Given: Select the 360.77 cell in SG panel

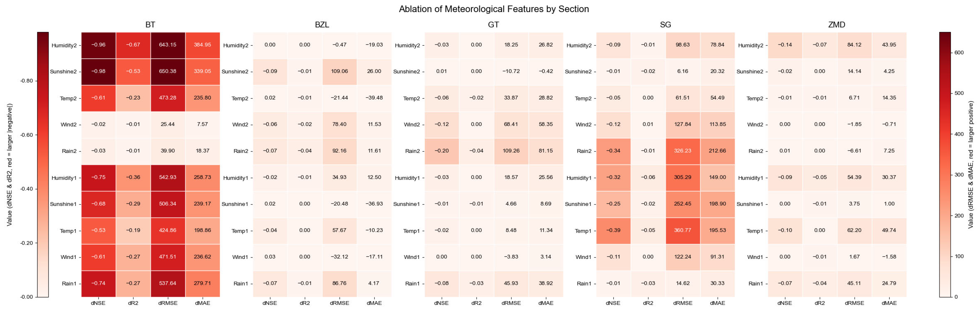Looking at the screenshot, I should pyautogui.click(x=682, y=230).
